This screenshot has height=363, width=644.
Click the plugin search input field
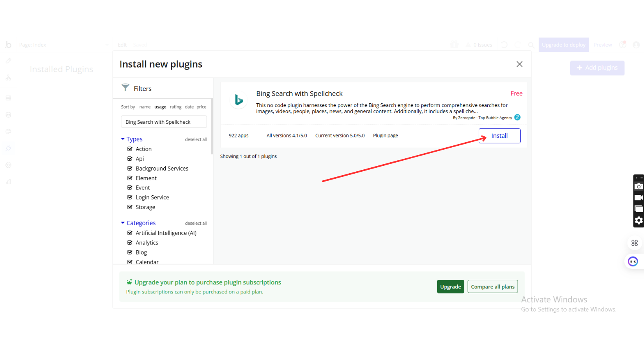tap(164, 122)
